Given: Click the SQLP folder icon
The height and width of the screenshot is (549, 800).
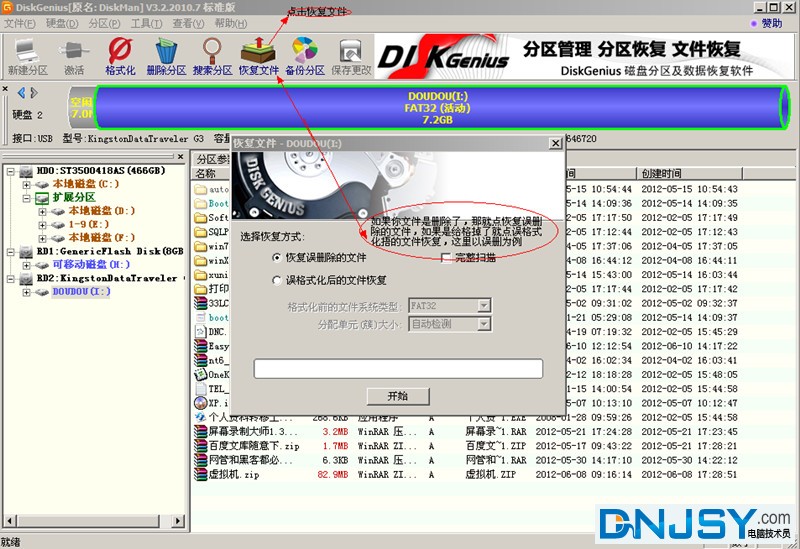Looking at the screenshot, I should point(201,232).
